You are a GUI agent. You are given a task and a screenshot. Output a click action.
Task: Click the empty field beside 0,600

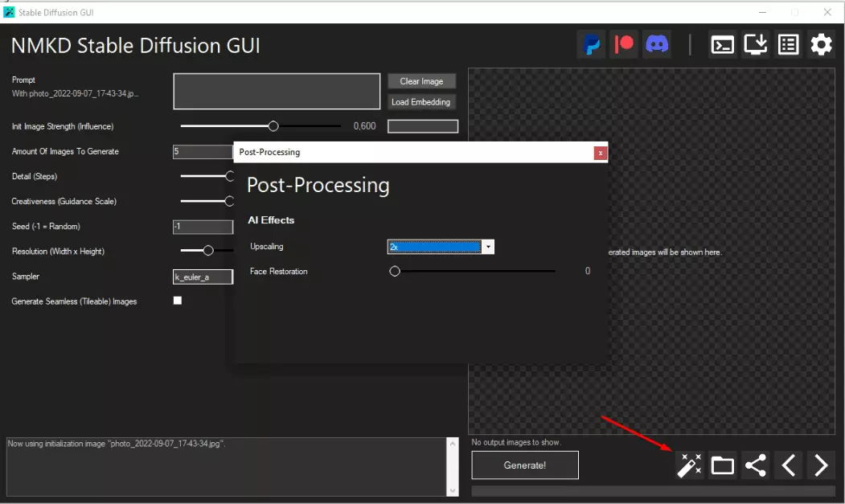click(423, 126)
